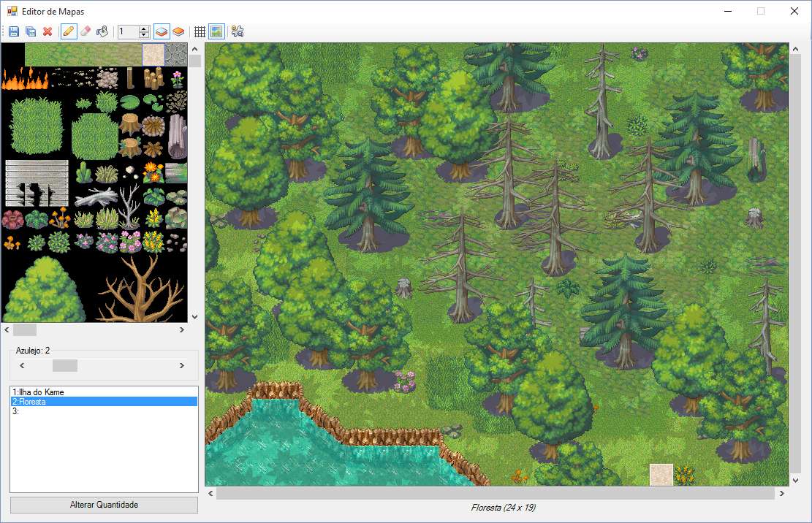812x523 pixels.
Task: Click the save map floppy disk icon
Action: coord(14,31)
